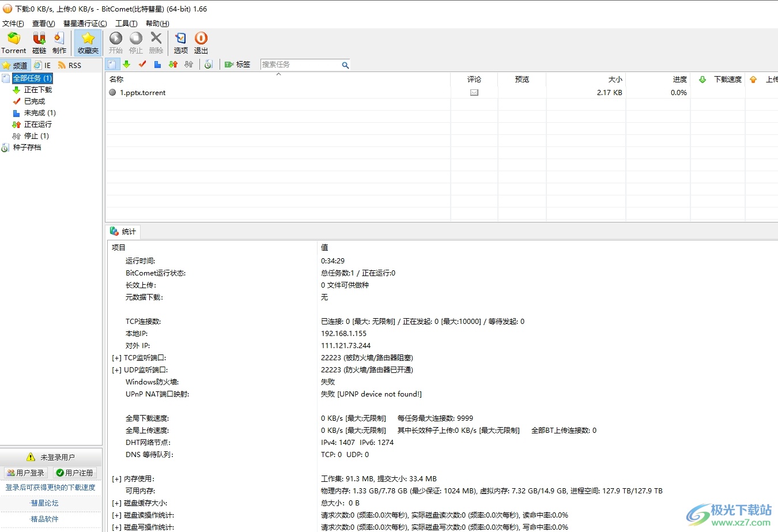The height and width of the screenshot is (532, 778).
Task: Click the comment envelope icon for 1.pptx.torrent
Action: pyautogui.click(x=474, y=92)
